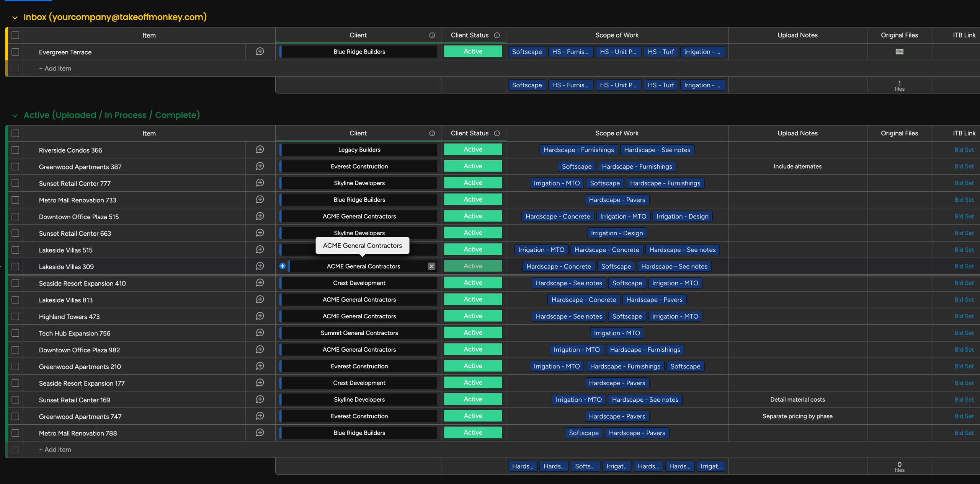Change Client Status for Lakeside Villas 309
The height and width of the screenshot is (484, 980).
473,266
